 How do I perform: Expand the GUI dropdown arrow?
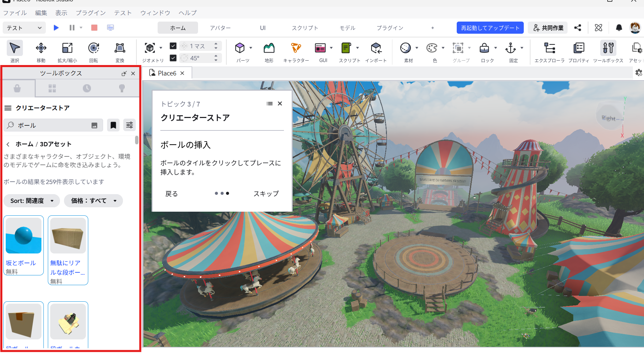[x=331, y=48]
